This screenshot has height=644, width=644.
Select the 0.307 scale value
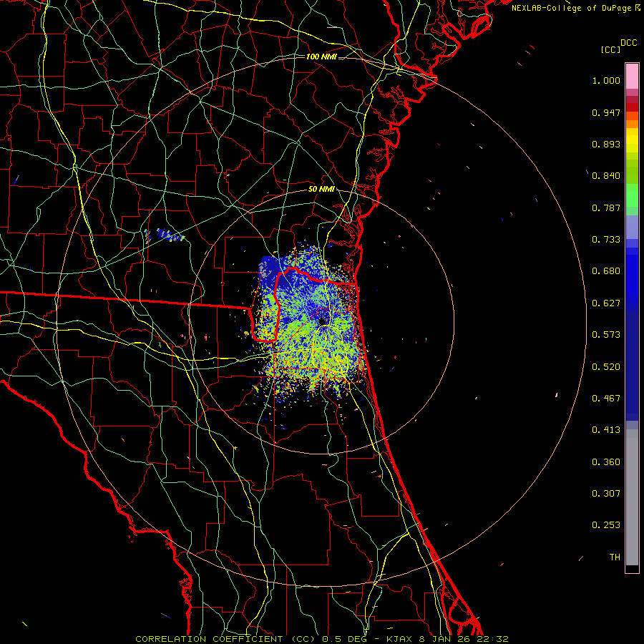click(606, 494)
